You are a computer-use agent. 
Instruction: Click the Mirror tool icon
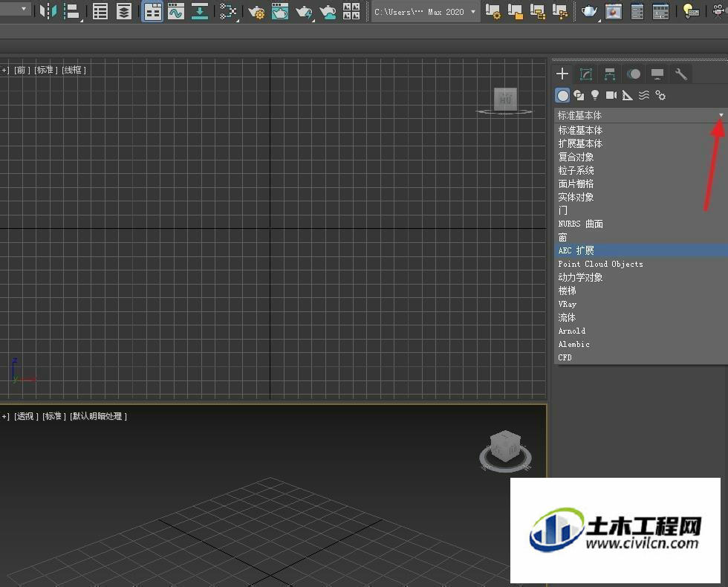[48, 11]
